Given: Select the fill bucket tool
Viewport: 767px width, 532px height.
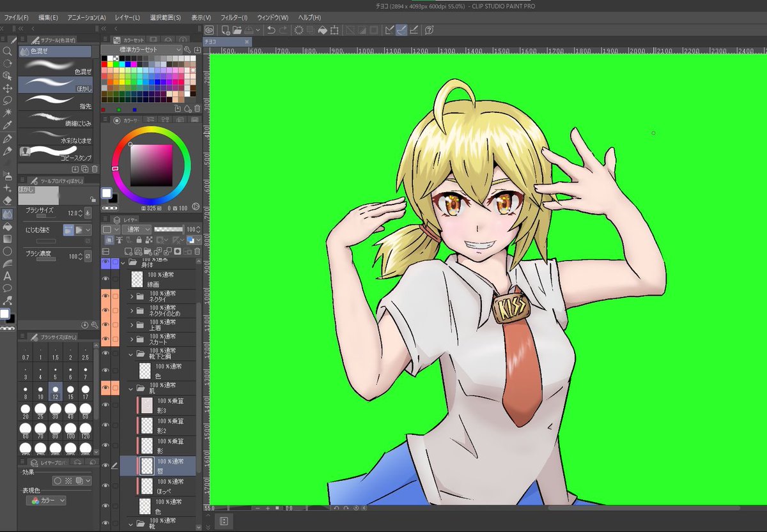Looking at the screenshot, I should pos(7,226).
